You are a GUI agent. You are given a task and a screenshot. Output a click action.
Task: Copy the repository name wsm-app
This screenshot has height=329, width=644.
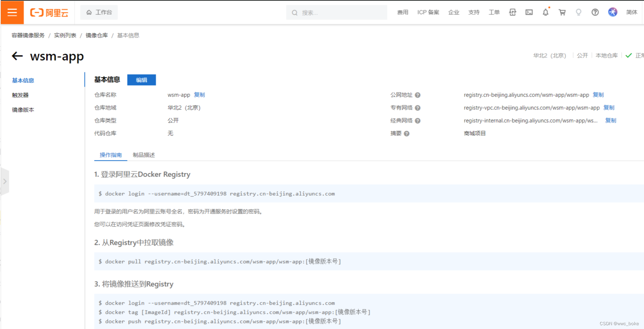click(x=199, y=95)
